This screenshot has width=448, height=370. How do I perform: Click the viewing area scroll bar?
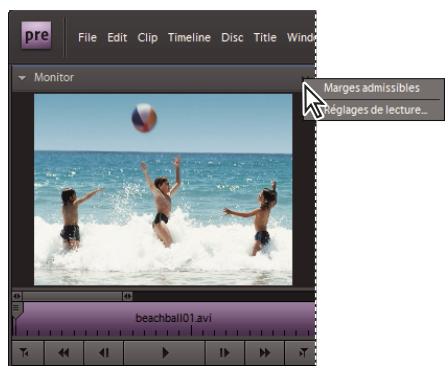(72, 296)
